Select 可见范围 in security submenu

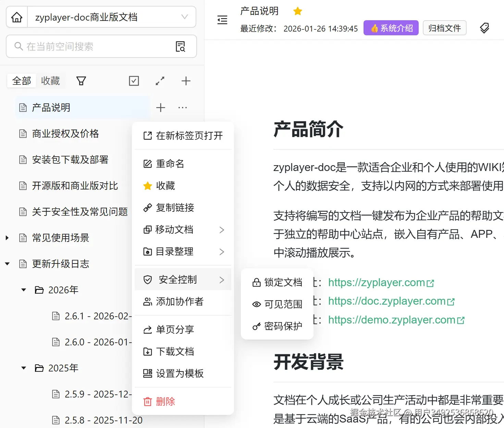277,304
